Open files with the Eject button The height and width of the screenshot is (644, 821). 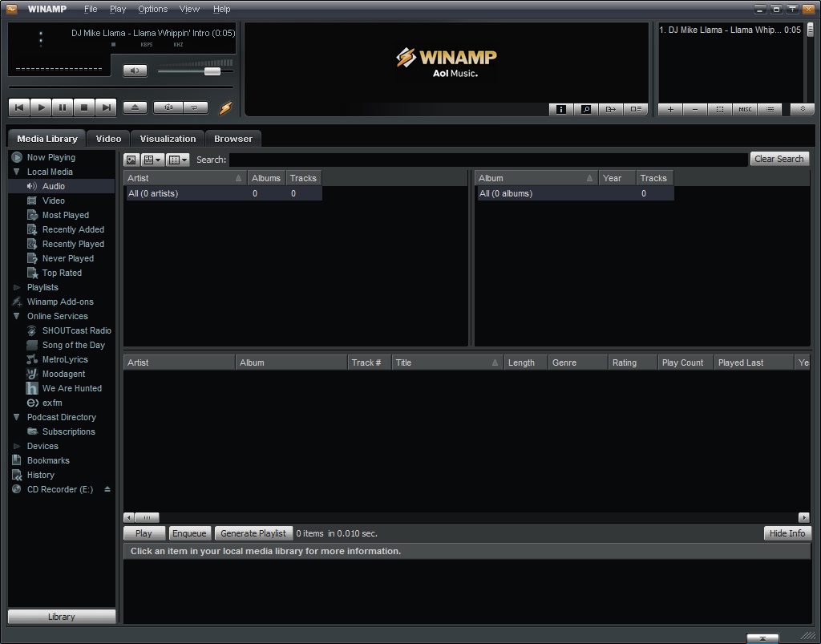135,107
